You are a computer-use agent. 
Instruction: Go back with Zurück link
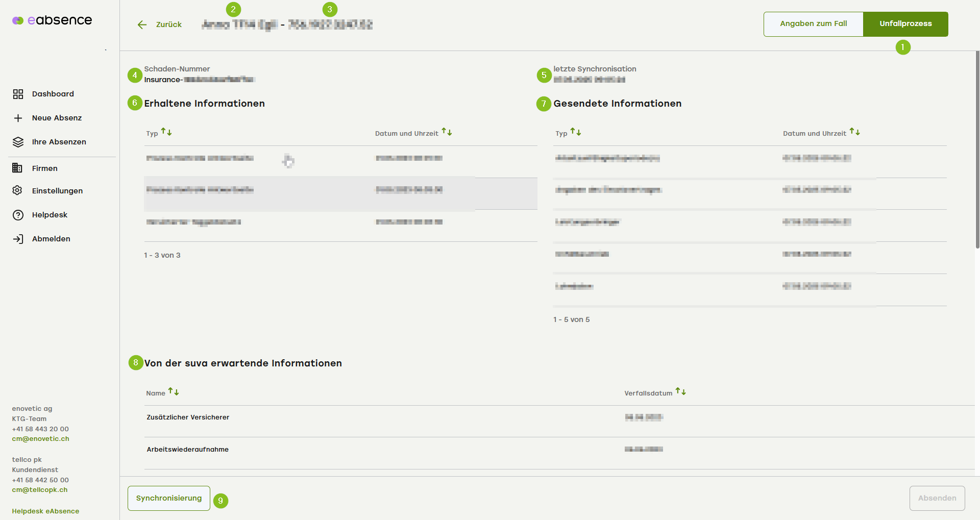(x=160, y=24)
